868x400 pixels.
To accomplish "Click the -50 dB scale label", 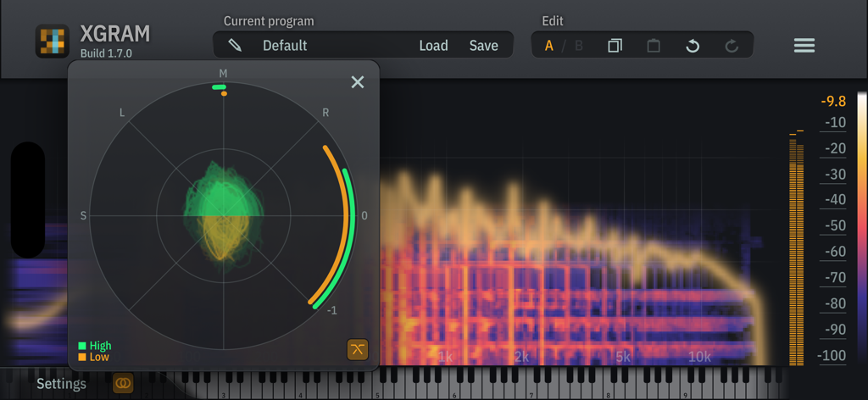I will 835,225.
